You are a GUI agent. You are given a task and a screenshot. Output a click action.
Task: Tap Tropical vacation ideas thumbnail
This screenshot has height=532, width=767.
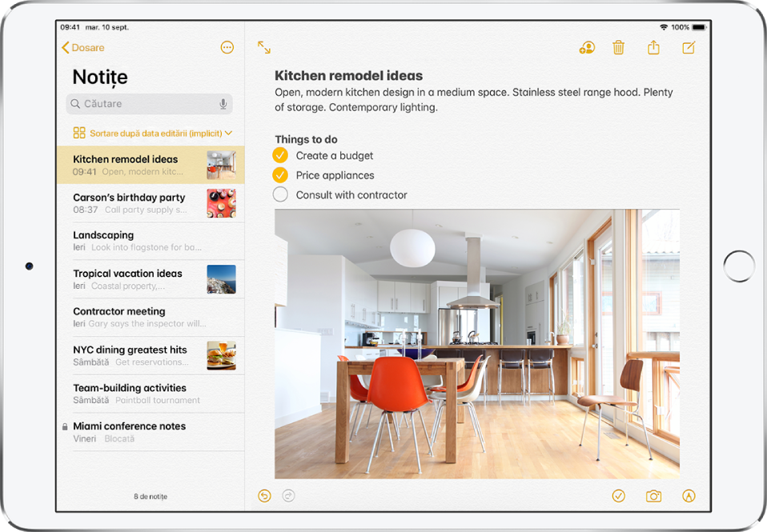pyautogui.click(x=221, y=279)
